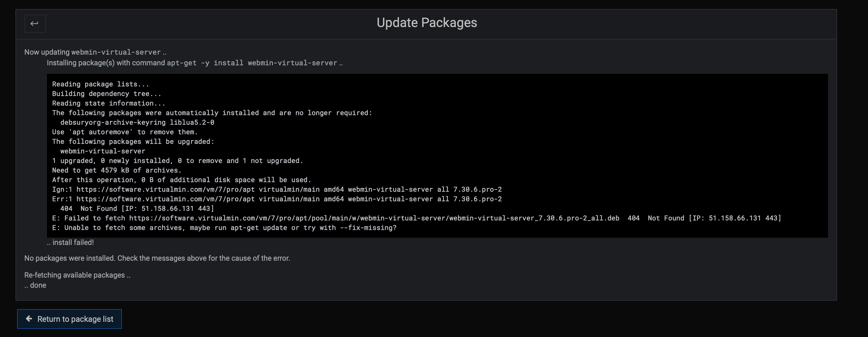Click 'Reading package lists...' output line
The image size is (868, 337).
click(x=100, y=84)
